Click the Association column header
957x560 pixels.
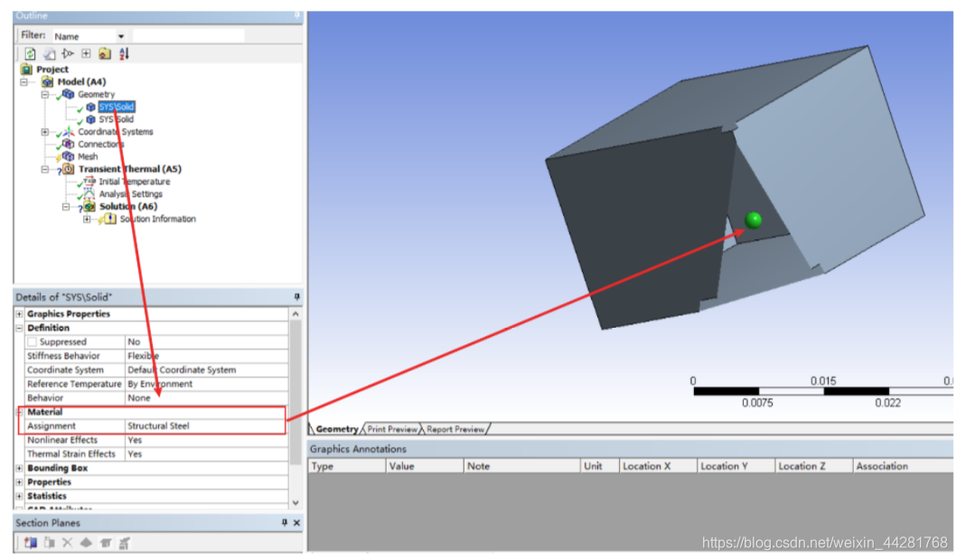tap(903, 466)
